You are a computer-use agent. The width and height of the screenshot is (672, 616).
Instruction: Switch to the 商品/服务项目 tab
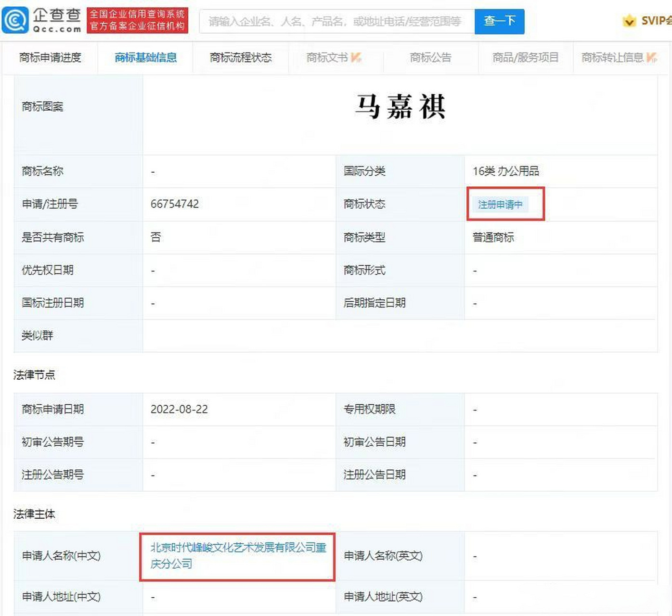pyautogui.click(x=525, y=58)
